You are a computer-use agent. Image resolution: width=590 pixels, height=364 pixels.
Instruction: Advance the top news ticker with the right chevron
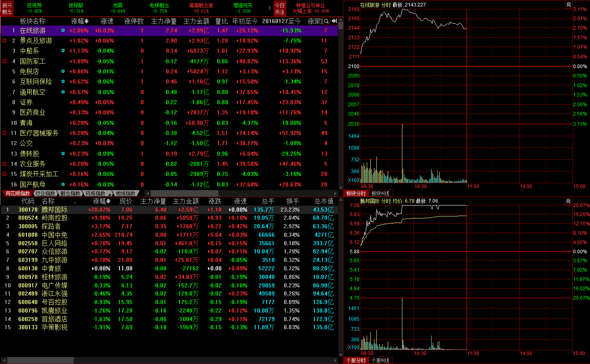pos(269,8)
